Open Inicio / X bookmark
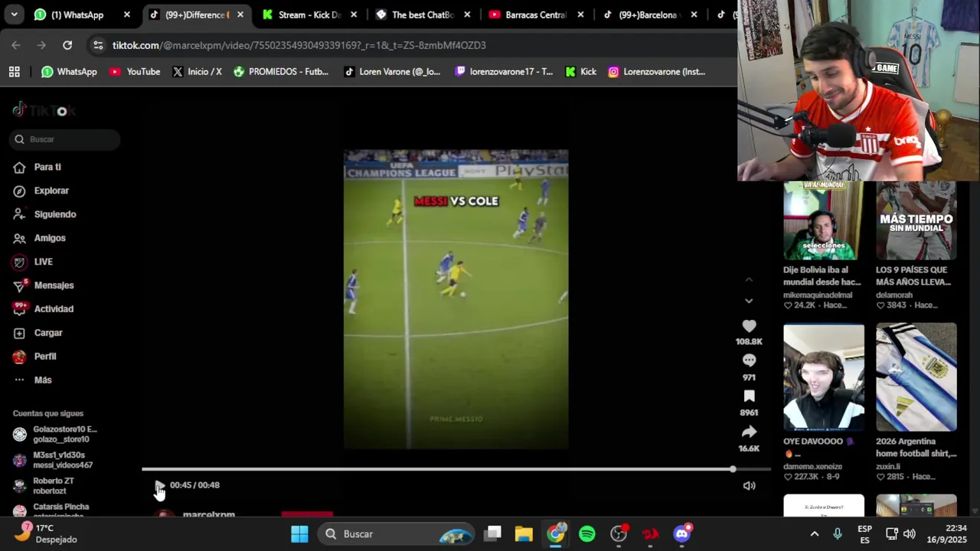This screenshot has height=551, width=980. point(197,72)
